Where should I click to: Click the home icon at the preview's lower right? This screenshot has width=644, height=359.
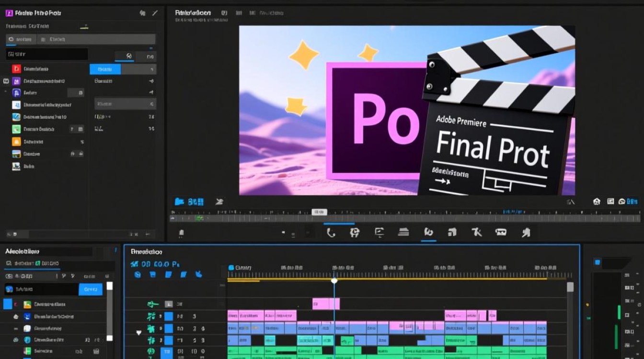(597, 202)
